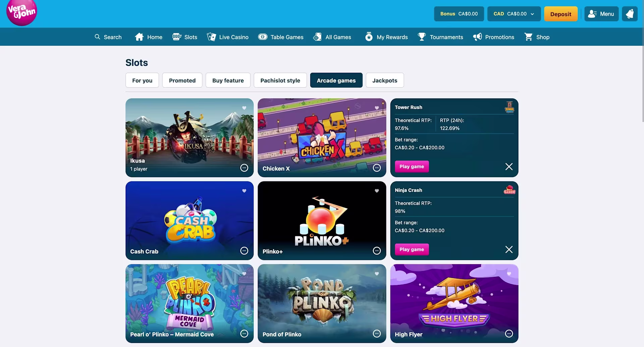
Task: Click the Deposit button
Action: pyautogui.click(x=560, y=14)
